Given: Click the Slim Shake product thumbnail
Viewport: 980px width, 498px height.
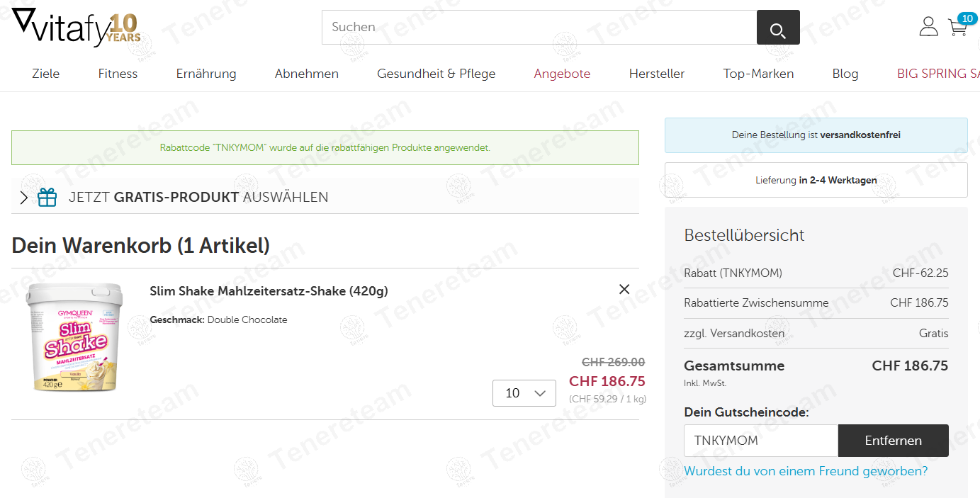Looking at the screenshot, I should (x=74, y=337).
